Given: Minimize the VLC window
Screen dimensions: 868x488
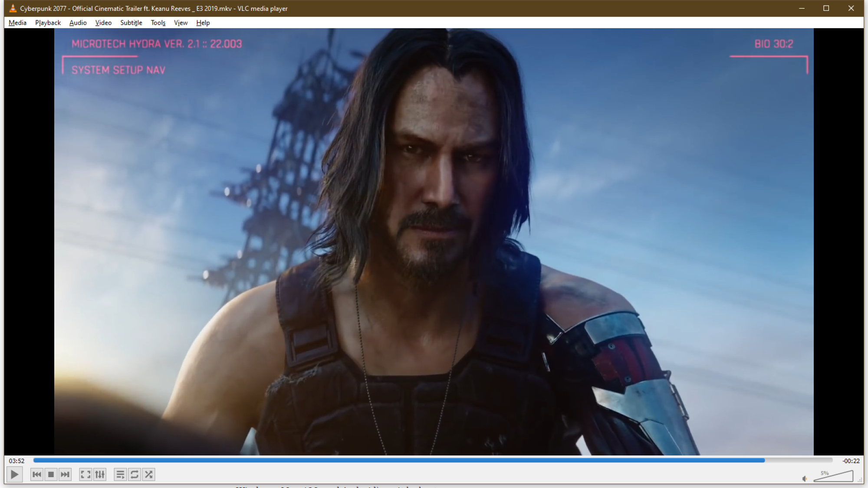Looking at the screenshot, I should click(x=802, y=8).
